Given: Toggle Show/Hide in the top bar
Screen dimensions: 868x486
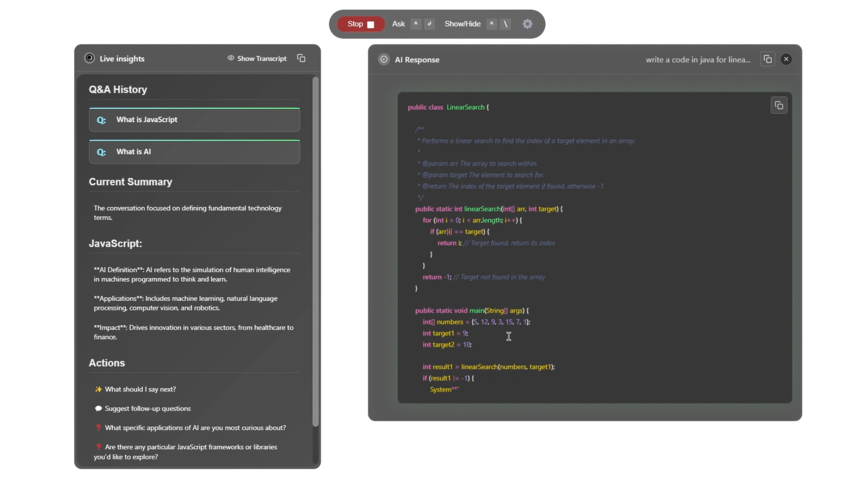Looking at the screenshot, I should (x=463, y=24).
